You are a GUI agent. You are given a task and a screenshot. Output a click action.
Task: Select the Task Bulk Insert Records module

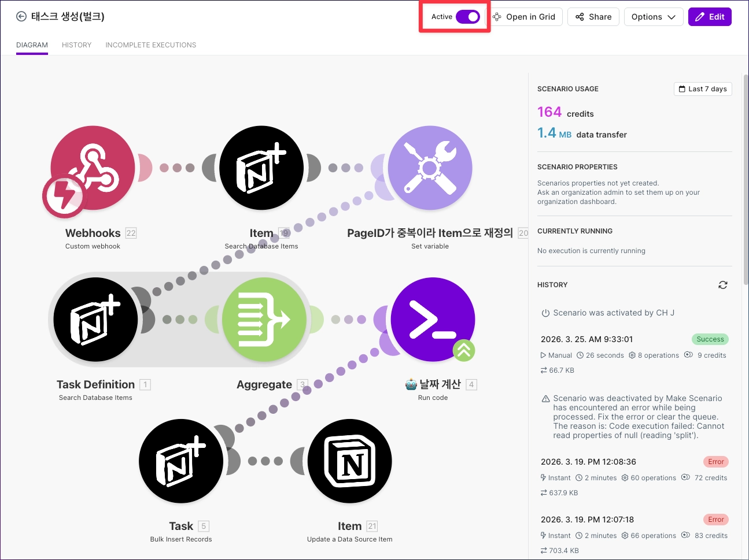click(181, 461)
